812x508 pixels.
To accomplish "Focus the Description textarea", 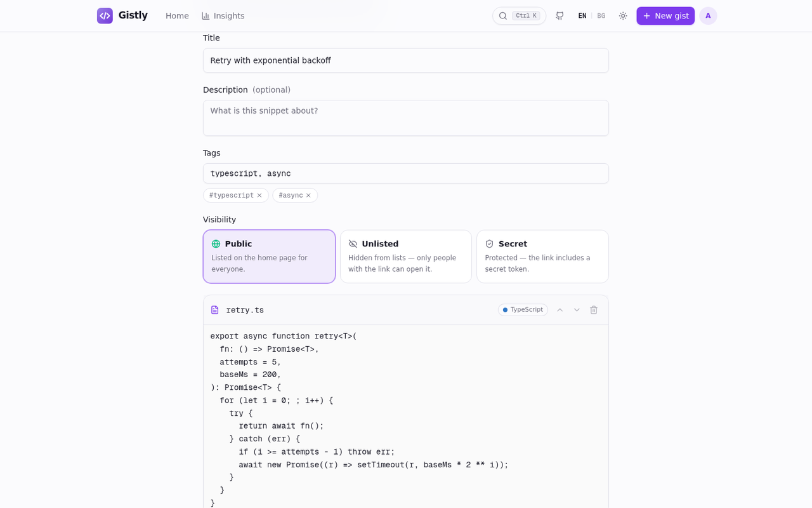I will (x=406, y=117).
